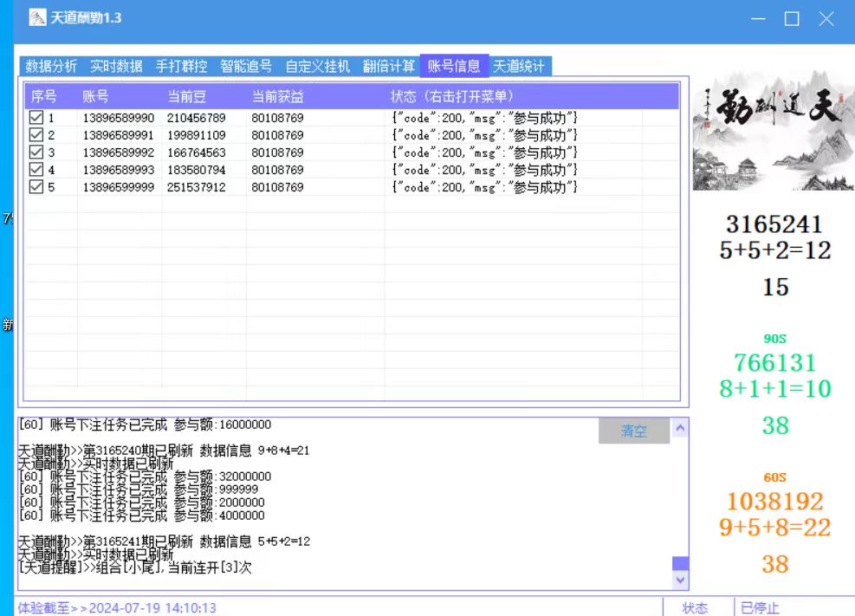Go to the 智能追号 tab
Viewport: 855px width, 616px height.
point(246,67)
